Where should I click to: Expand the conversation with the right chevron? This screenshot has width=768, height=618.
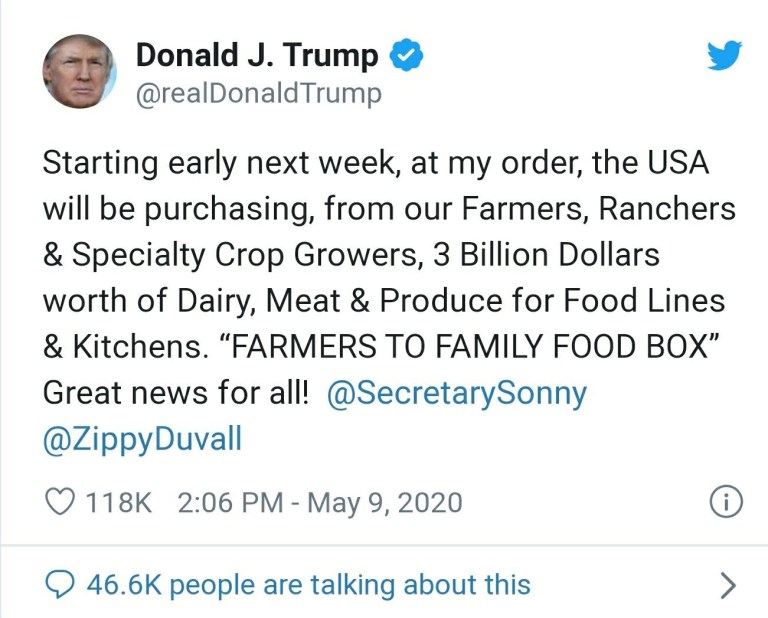tap(728, 585)
